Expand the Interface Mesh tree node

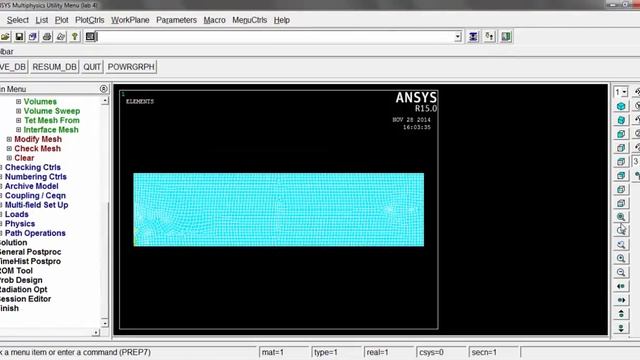coord(18,129)
